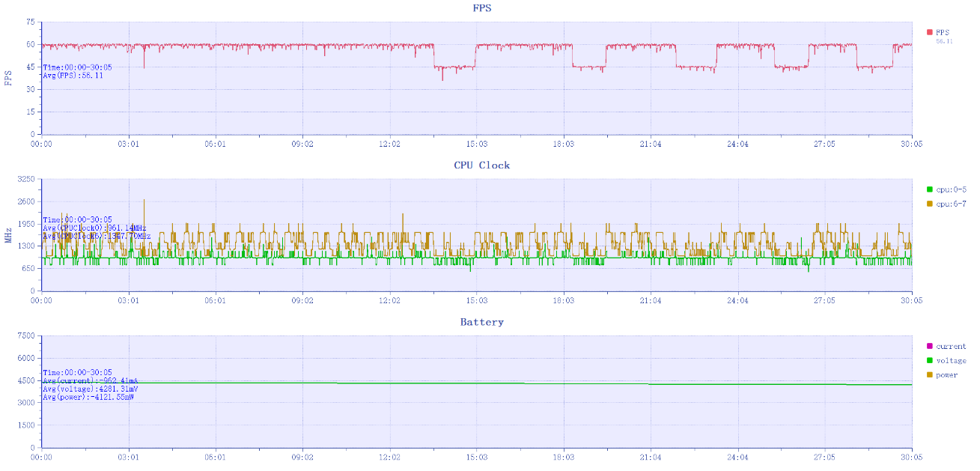Image resolution: width=980 pixels, height=471 pixels.
Task: Click the green cpu:0-5 legend swatch
Action: pyautogui.click(x=929, y=189)
